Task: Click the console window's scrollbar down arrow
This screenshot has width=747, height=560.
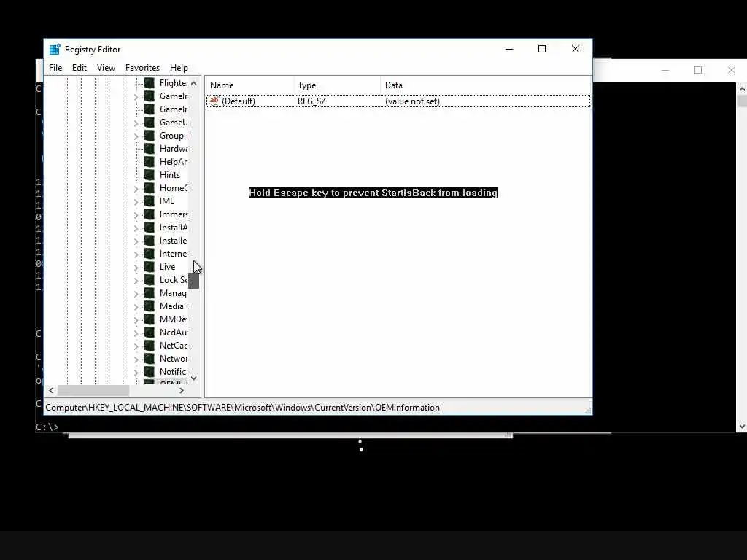Action: [x=742, y=427]
